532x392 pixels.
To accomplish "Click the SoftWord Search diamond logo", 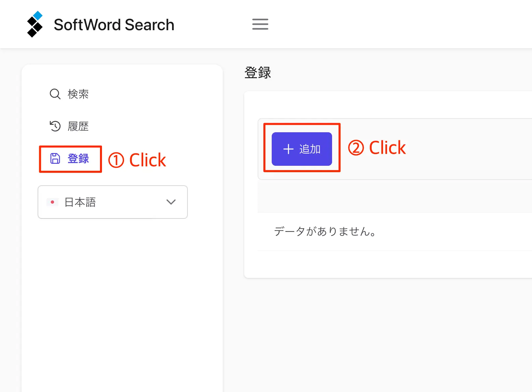I will click(35, 24).
